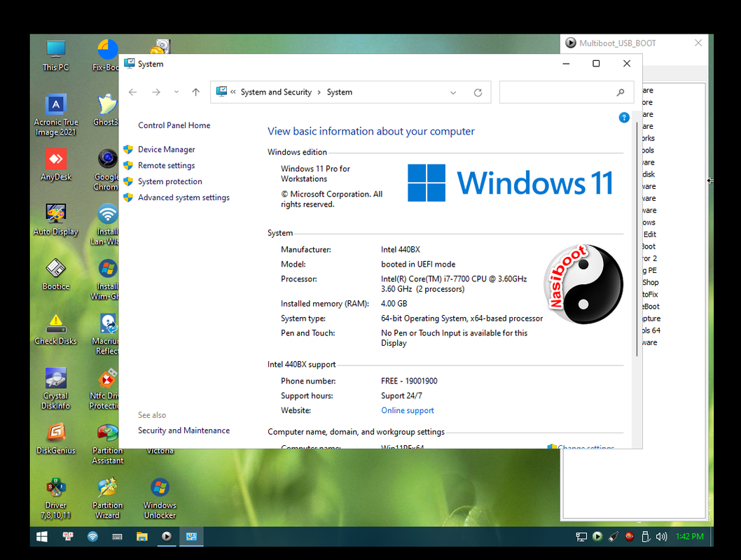This screenshot has width=741, height=560.
Task: Click the help question mark icon
Action: [x=624, y=118]
